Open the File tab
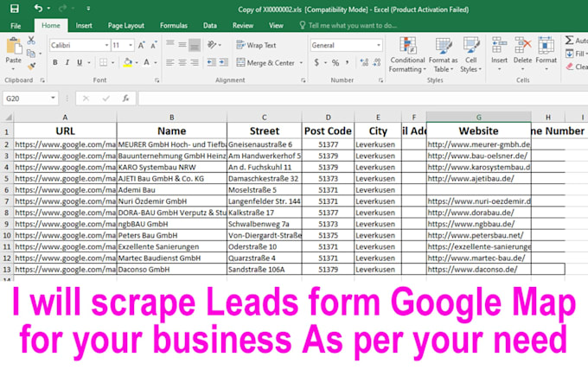Screen dimensions: 588x376 pyautogui.click(x=16, y=25)
